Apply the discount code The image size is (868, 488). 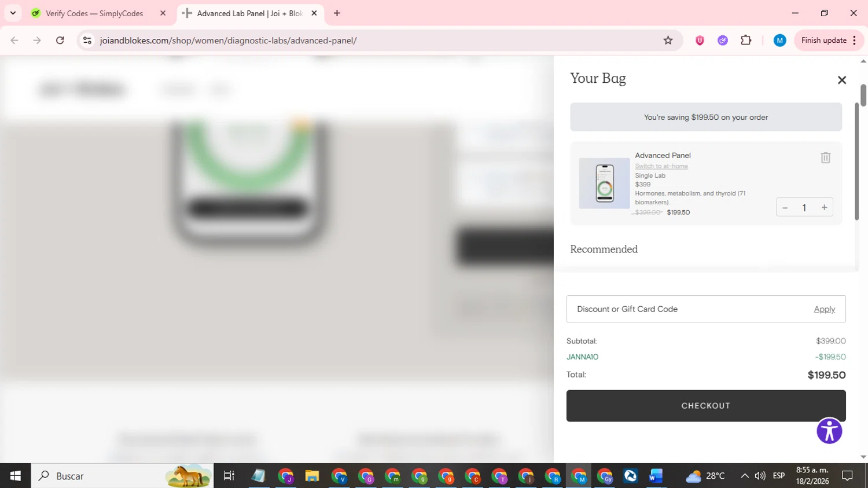pyautogui.click(x=824, y=309)
